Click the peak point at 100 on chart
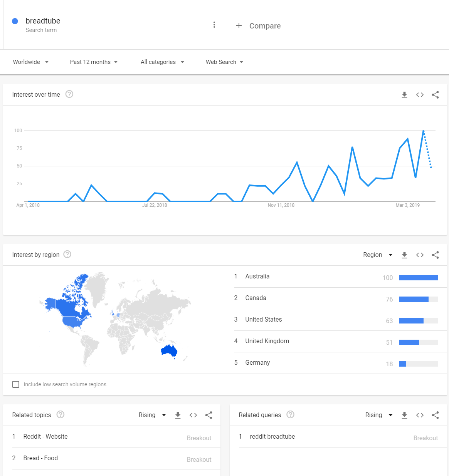The image size is (449, 476). click(x=424, y=131)
